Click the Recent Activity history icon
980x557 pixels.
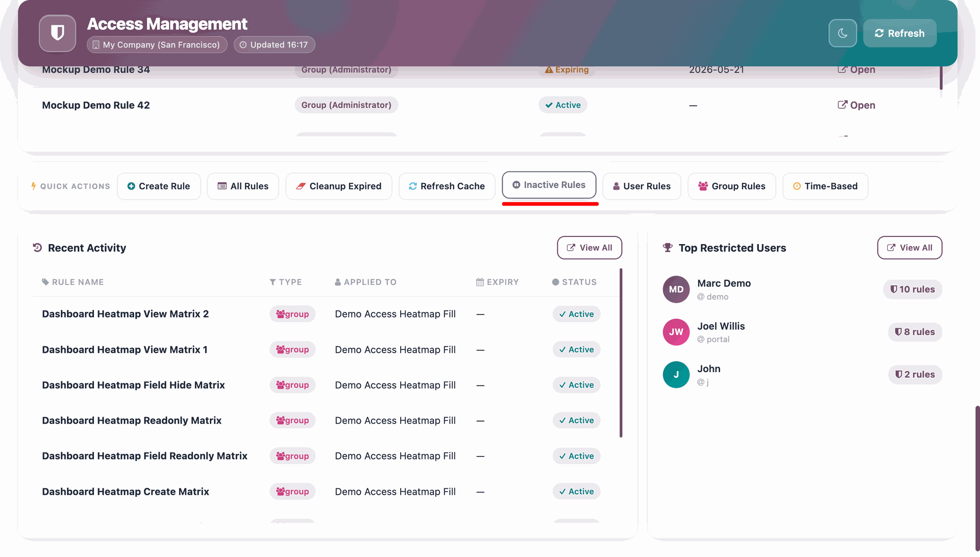pos(37,248)
